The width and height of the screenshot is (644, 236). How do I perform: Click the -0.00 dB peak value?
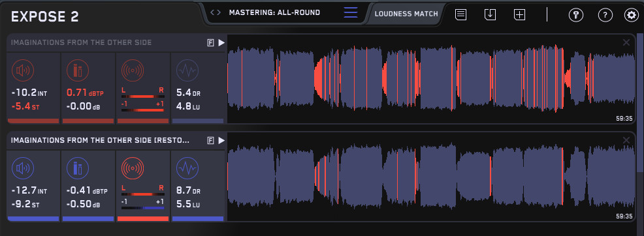pyautogui.click(x=84, y=106)
